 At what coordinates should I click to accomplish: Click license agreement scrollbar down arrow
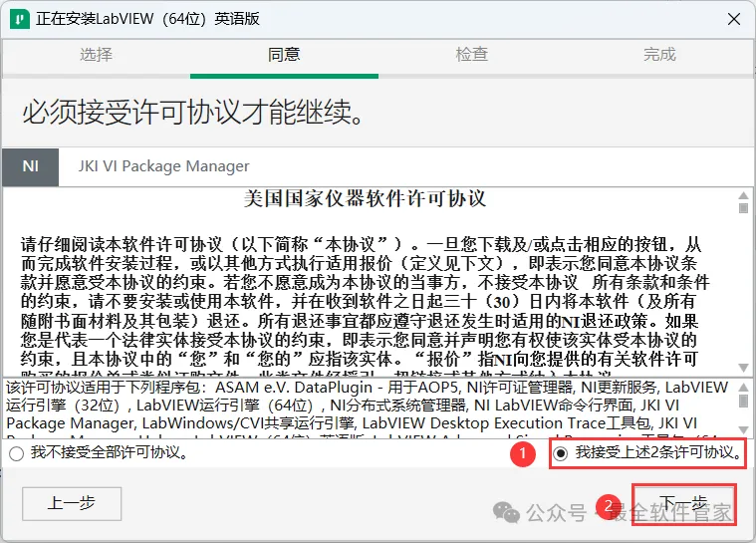point(743,368)
